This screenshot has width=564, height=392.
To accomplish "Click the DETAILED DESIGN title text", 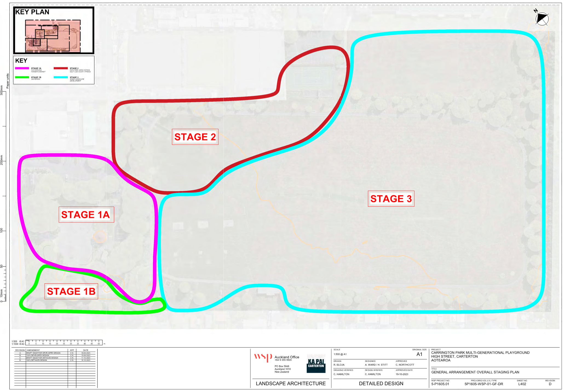I will pyautogui.click(x=381, y=384).
